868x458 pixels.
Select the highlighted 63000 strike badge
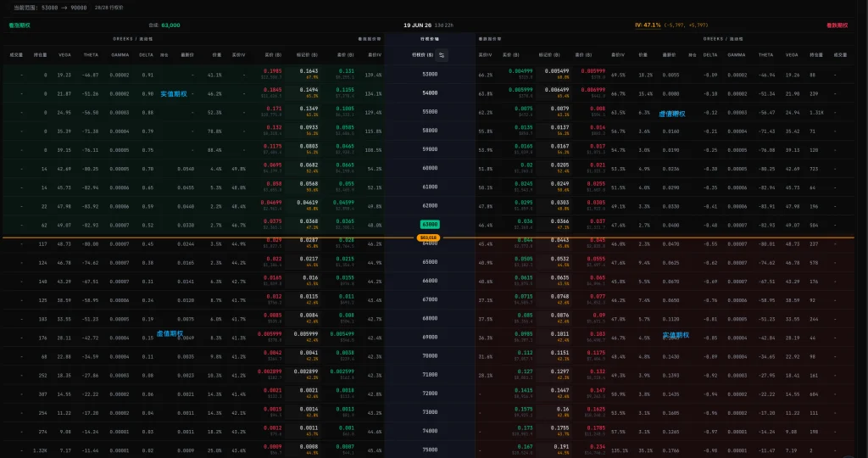tap(430, 224)
